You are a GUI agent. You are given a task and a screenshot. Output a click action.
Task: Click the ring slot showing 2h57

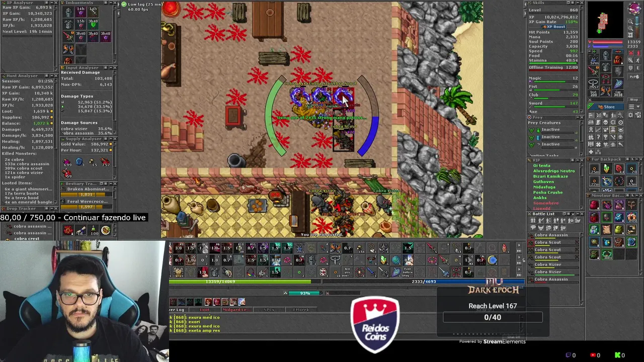[593, 83]
